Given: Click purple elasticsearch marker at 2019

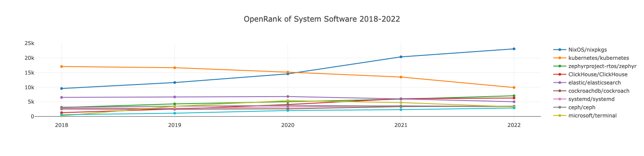Looking at the screenshot, I should click(174, 97).
